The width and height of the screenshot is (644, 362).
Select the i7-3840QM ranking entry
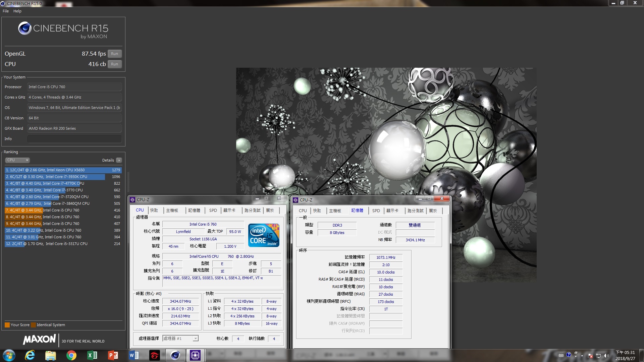click(63, 203)
